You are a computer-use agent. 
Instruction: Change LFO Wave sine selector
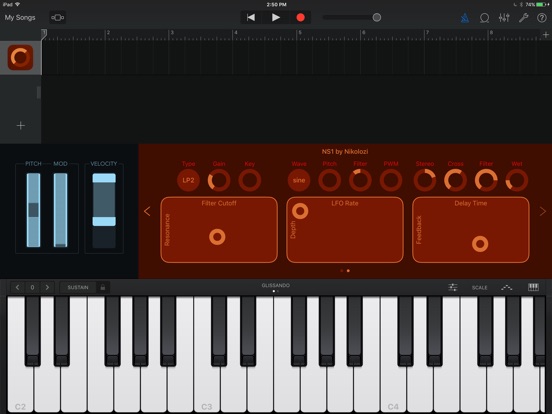pyautogui.click(x=299, y=180)
